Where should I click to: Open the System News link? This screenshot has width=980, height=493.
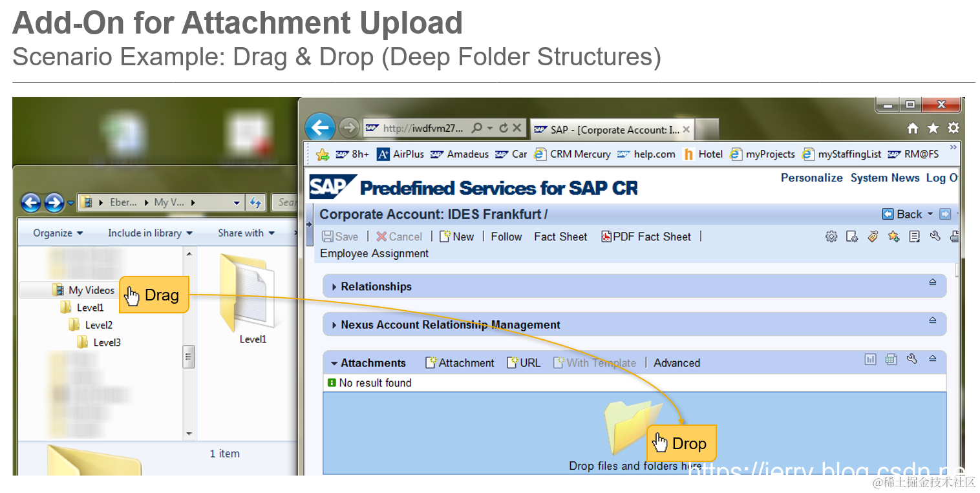(x=884, y=178)
